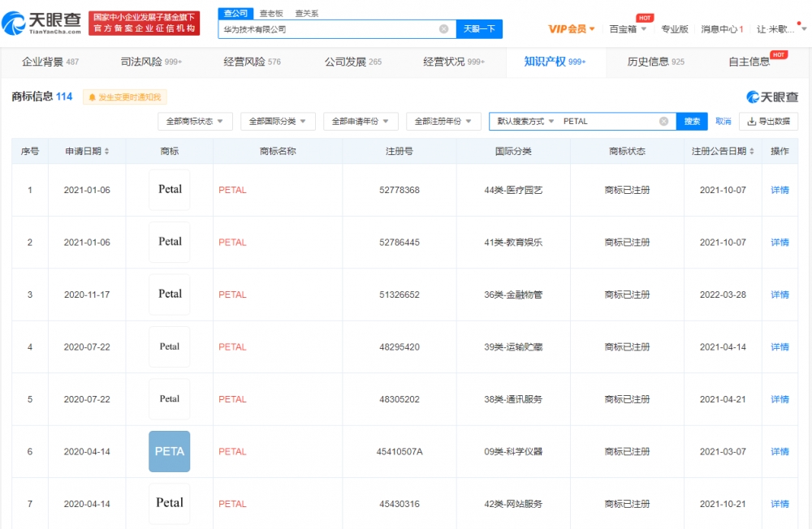This screenshot has height=529, width=812.
Task: Clear the PETAL trademark filter text
Action: click(x=663, y=121)
